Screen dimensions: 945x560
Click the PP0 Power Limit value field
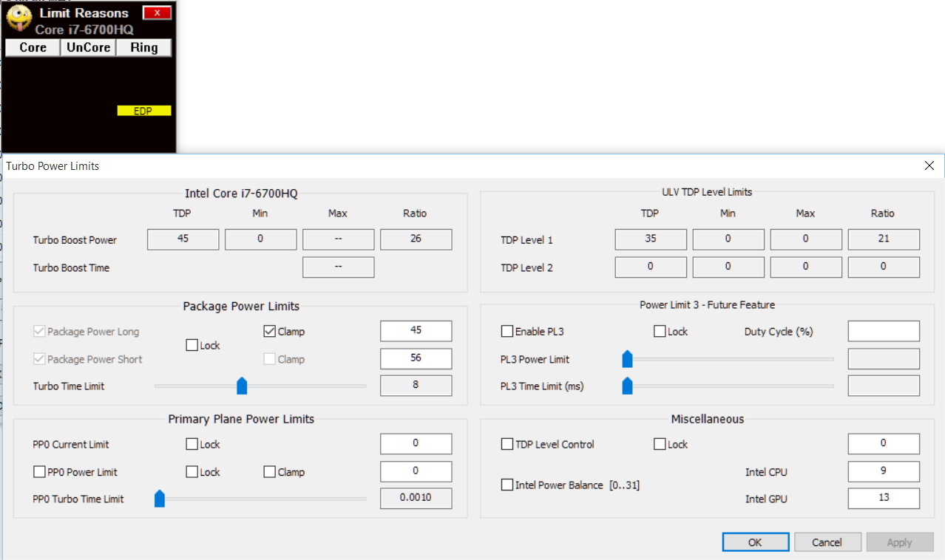[416, 471]
